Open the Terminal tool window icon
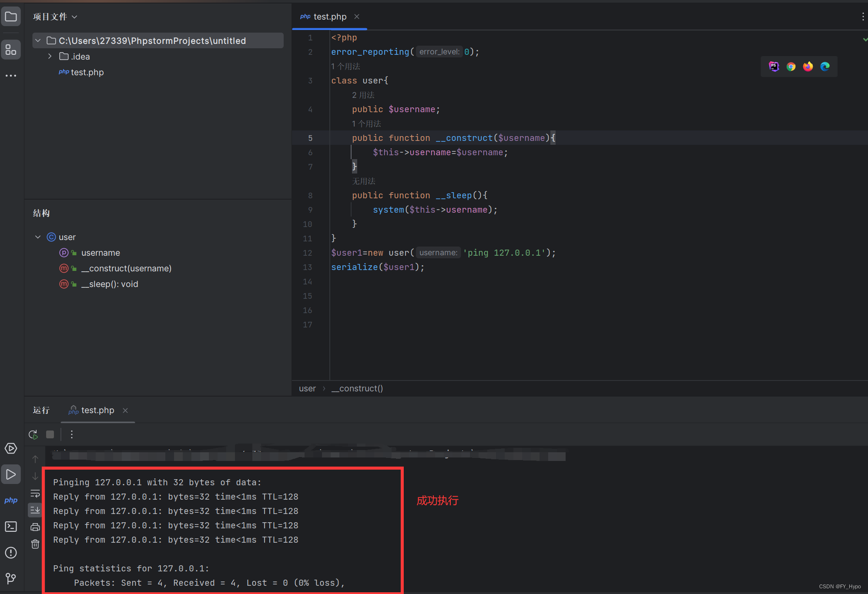868x594 pixels. [x=11, y=527]
